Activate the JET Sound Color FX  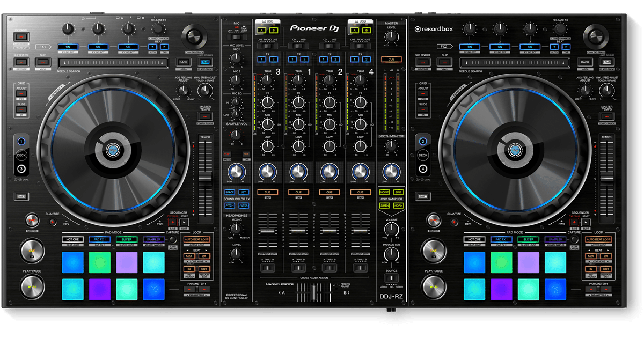coord(244,192)
